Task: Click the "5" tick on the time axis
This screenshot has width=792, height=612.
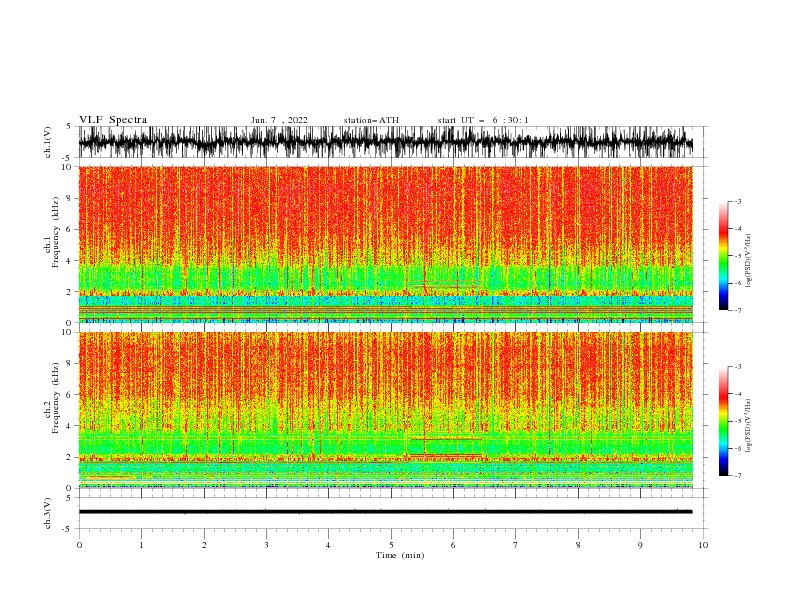Action: pos(391,545)
